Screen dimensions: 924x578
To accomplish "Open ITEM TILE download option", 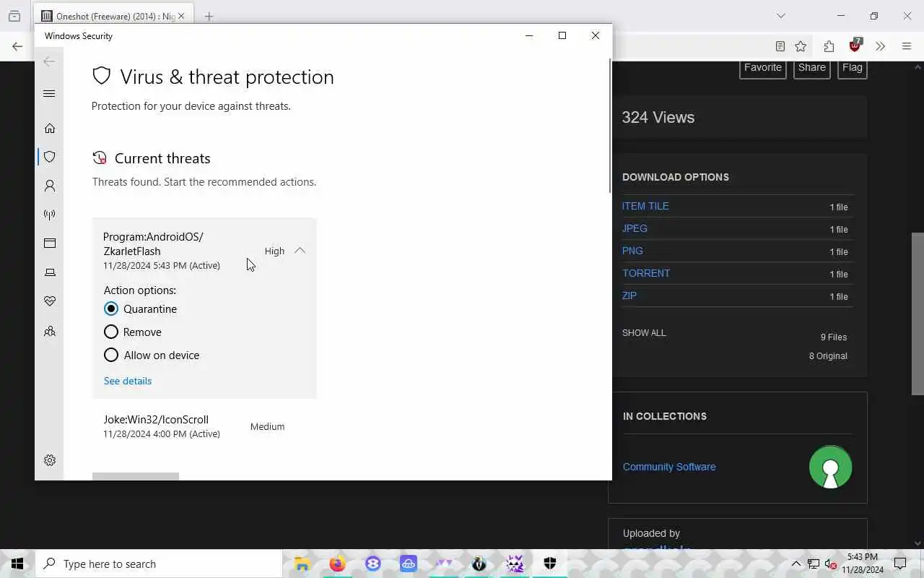I will tap(645, 206).
